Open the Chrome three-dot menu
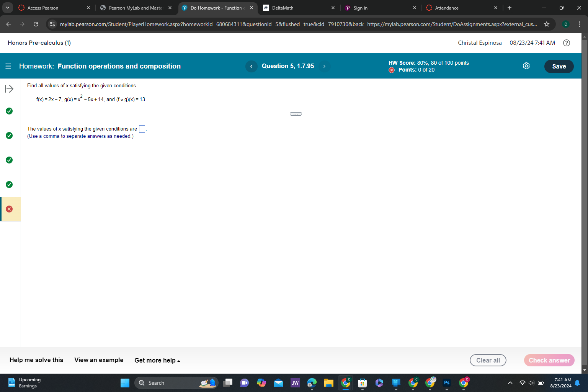The width and height of the screenshot is (588, 392). (x=580, y=24)
